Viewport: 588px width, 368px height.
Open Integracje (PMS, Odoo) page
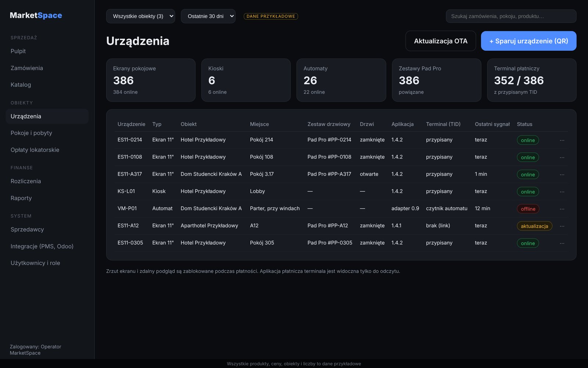[47, 246]
